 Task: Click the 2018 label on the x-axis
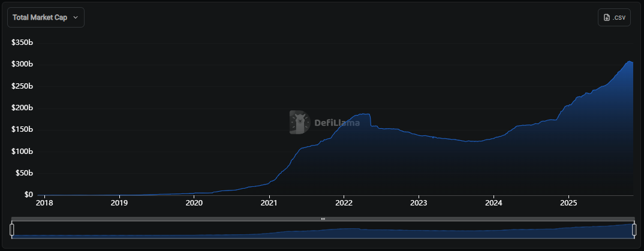click(x=44, y=203)
